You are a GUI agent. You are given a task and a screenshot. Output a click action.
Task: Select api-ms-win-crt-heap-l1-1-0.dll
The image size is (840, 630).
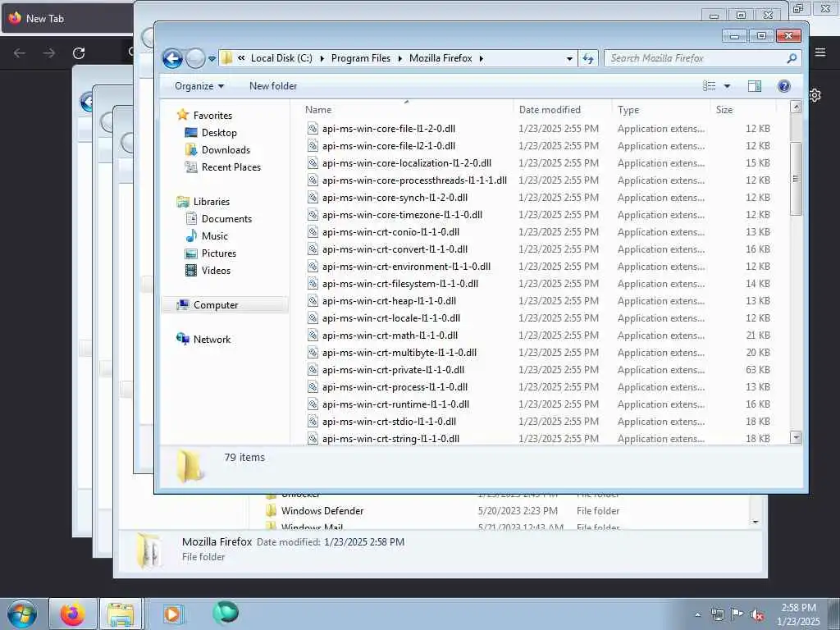389,300
